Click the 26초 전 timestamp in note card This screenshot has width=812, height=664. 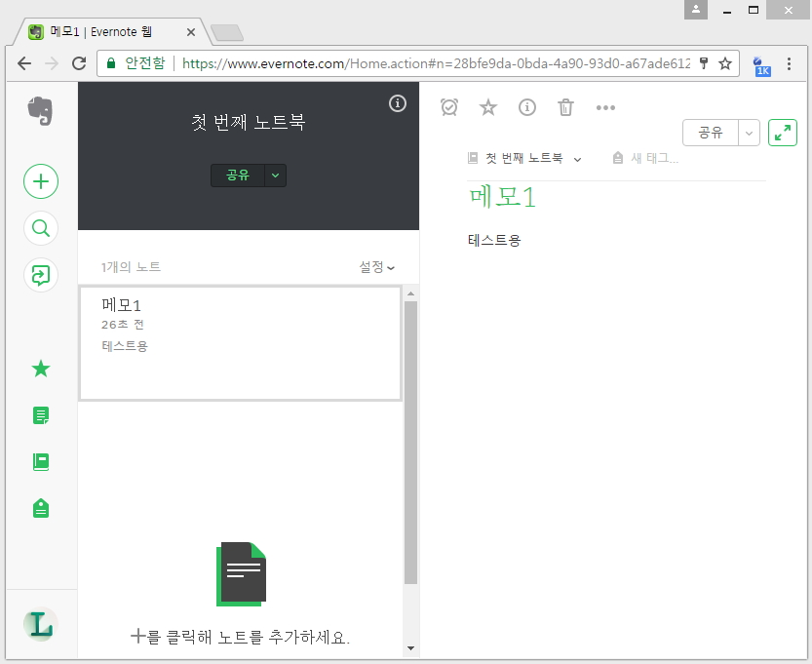123,325
